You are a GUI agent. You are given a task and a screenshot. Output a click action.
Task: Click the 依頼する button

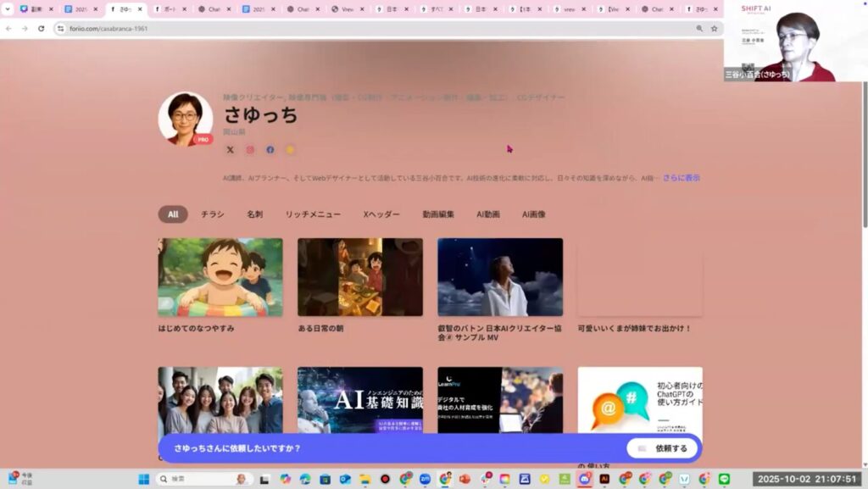point(663,448)
